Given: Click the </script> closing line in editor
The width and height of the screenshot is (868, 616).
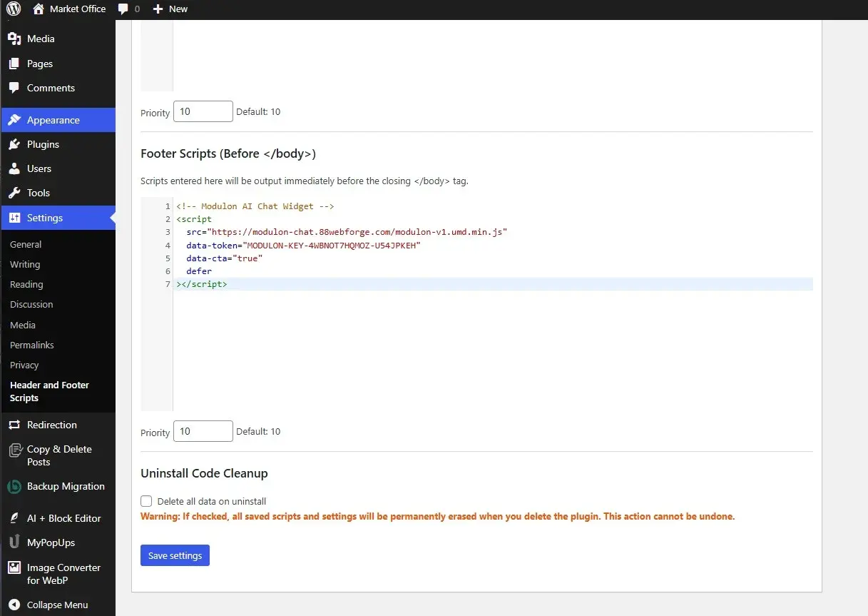Looking at the screenshot, I should pos(202,284).
